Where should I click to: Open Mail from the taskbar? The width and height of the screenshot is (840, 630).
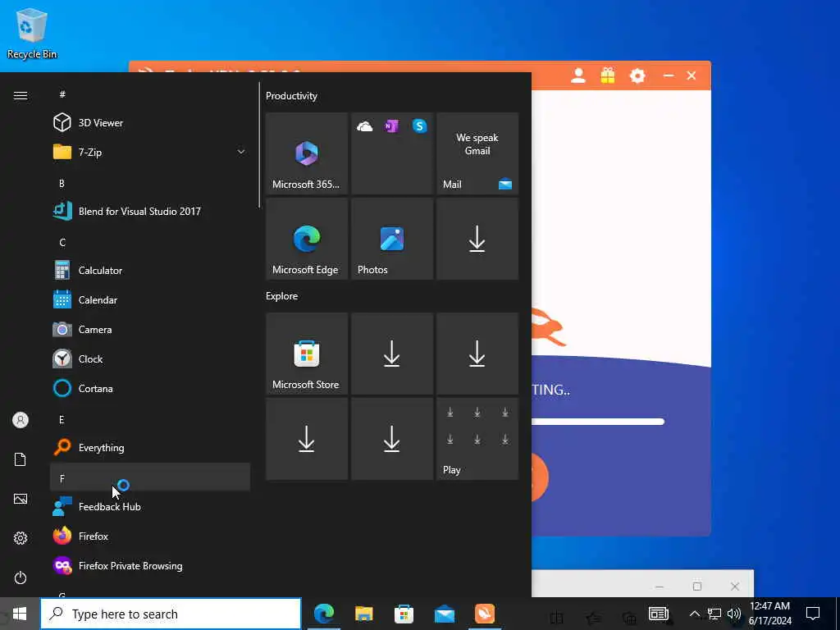pyautogui.click(x=444, y=614)
